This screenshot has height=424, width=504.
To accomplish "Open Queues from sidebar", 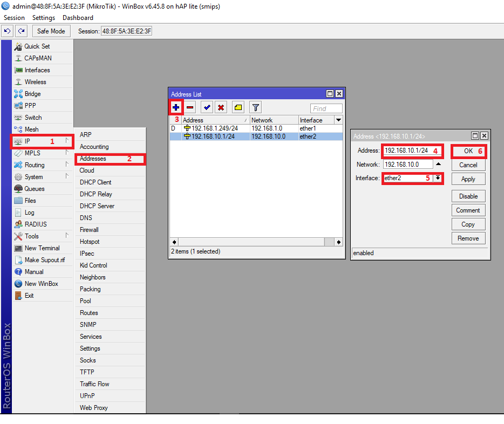I will click(x=43, y=189).
